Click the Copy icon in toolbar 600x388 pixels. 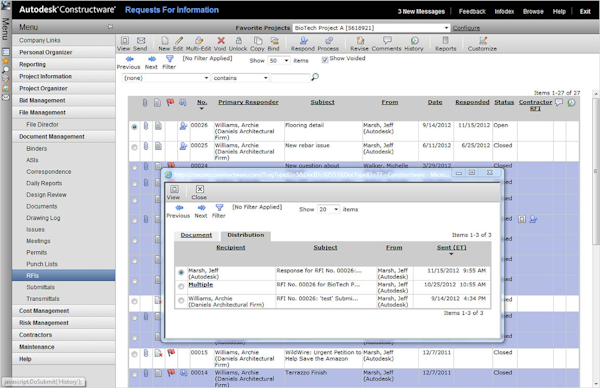click(258, 41)
